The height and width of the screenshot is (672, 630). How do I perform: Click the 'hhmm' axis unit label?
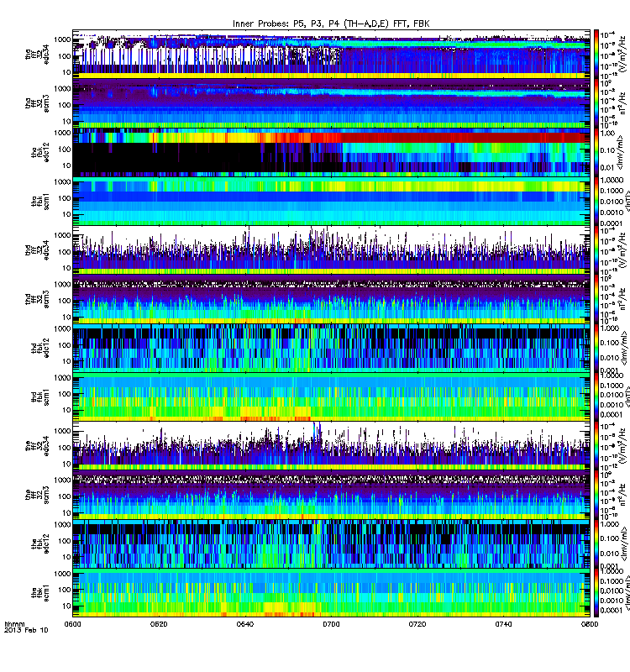click(x=14, y=624)
